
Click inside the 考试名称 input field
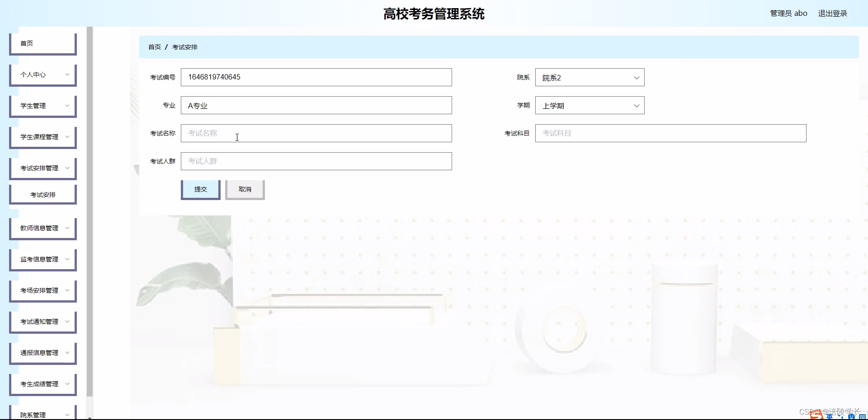(316, 133)
